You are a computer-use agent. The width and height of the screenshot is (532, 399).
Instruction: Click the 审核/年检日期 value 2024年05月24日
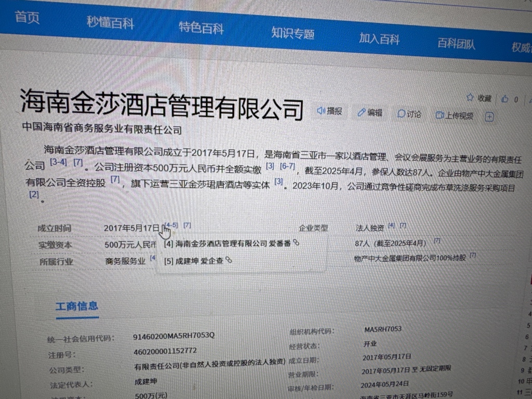[x=385, y=385]
